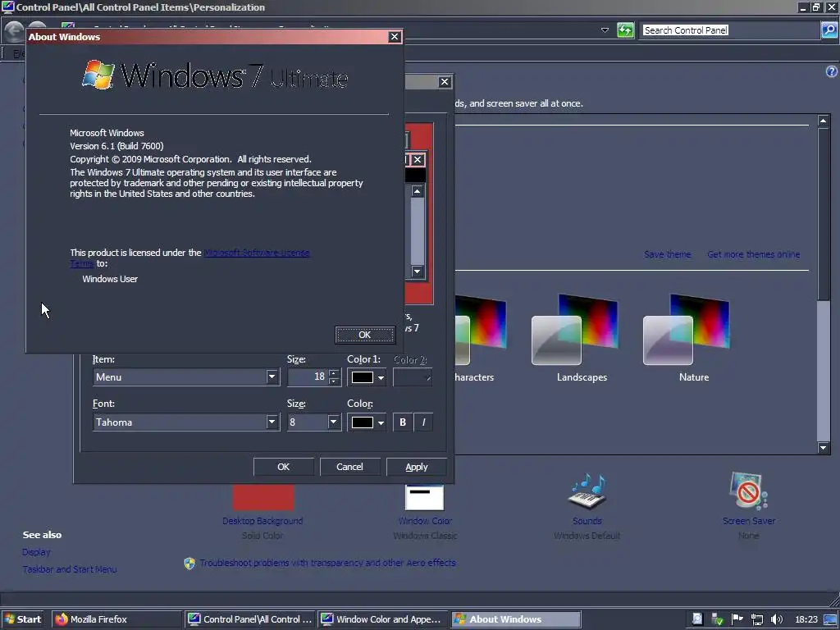This screenshot has width=840, height=630.
Task: Click preview window scrollbar down arrow
Action: pyautogui.click(x=418, y=272)
